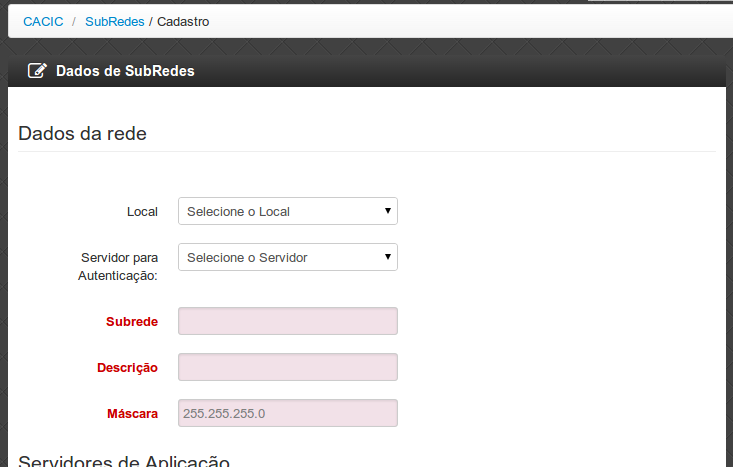733x467 pixels.
Task: Click the Local field label
Action: (143, 212)
